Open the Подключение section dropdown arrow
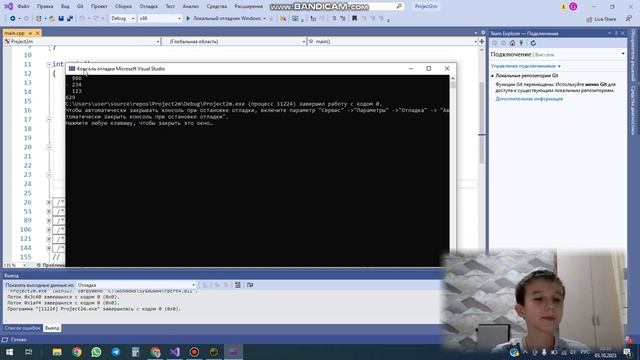Image resolution: width=640 pixels, height=360 pixels. [x=623, y=54]
